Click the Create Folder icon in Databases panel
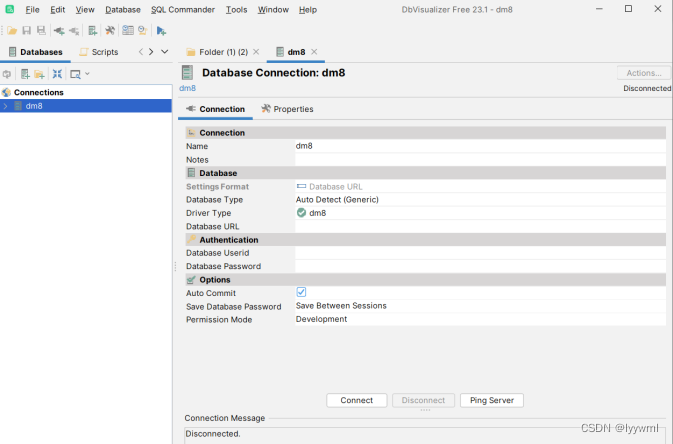673x444 pixels. coord(39,74)
